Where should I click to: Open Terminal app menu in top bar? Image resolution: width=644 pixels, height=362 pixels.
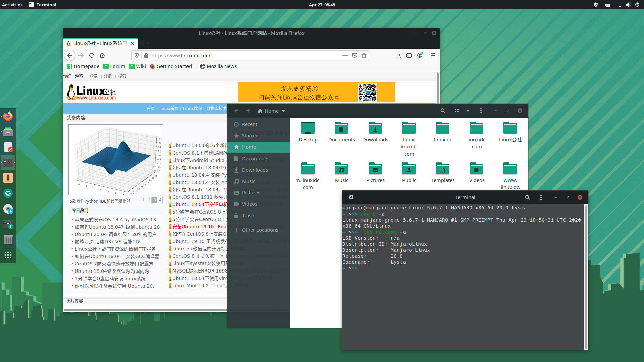pyautogui.click(x=42, y=5)
